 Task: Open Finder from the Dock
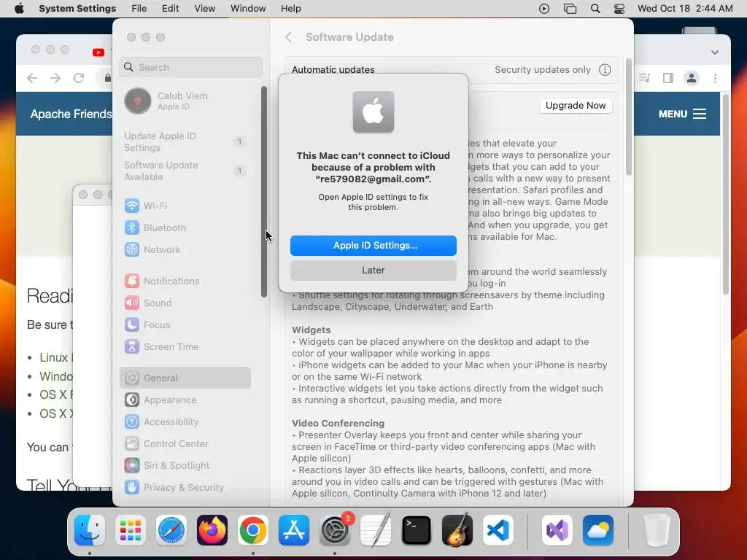point(90,530)
